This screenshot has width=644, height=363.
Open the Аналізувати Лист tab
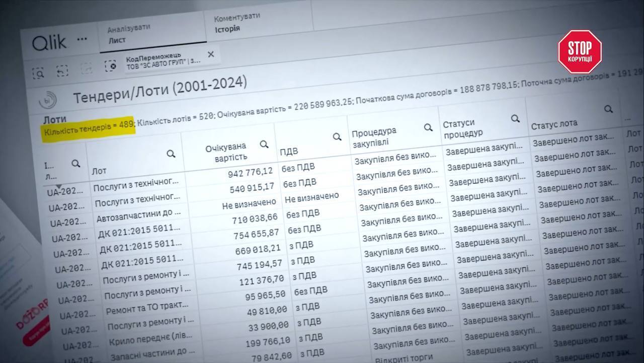[151, 33]
